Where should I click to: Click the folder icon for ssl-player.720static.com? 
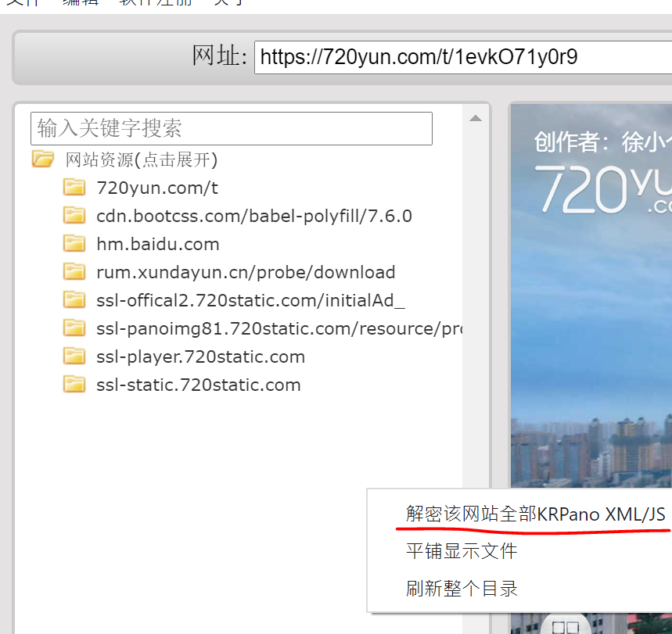[74, 356]
